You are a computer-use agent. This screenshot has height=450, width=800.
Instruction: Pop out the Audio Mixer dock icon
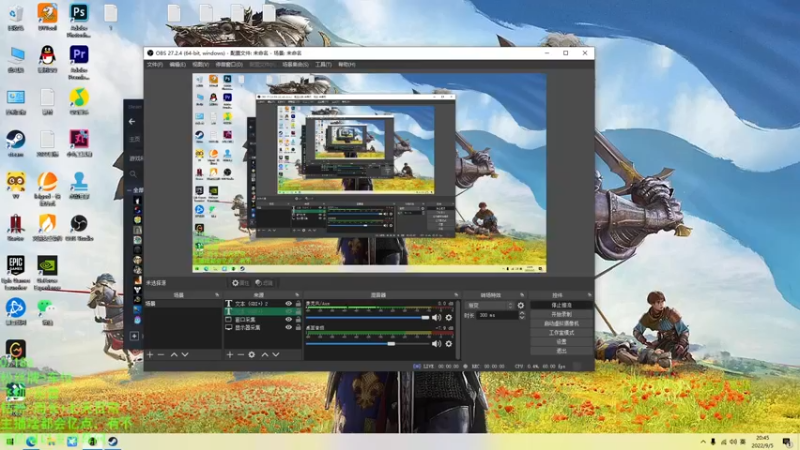click(x=456, y=295)
